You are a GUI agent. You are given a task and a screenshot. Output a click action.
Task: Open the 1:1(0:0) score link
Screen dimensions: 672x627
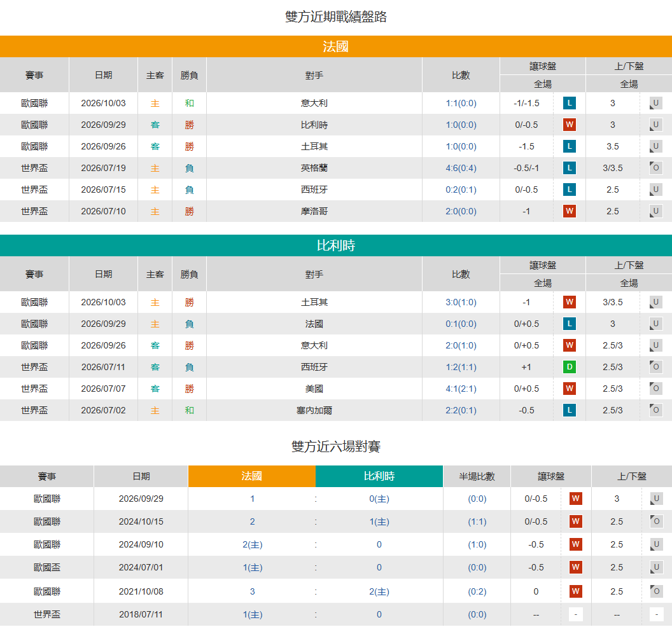(461, 103)
